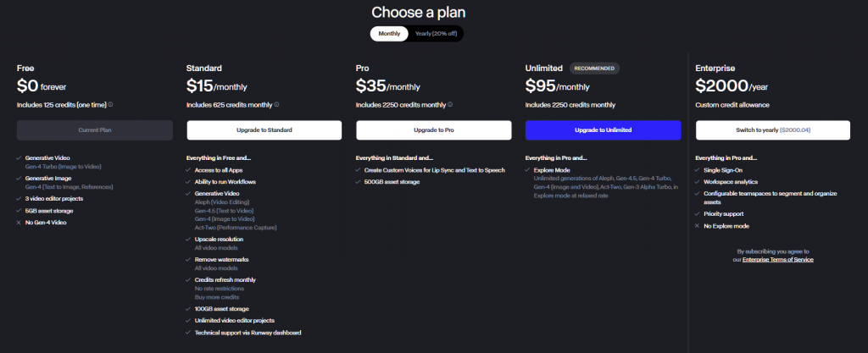Image resolution: width=868 pixels, height=353 pixels.
Task: Click checkmark beside Remove watermarks
Action: 188,259
